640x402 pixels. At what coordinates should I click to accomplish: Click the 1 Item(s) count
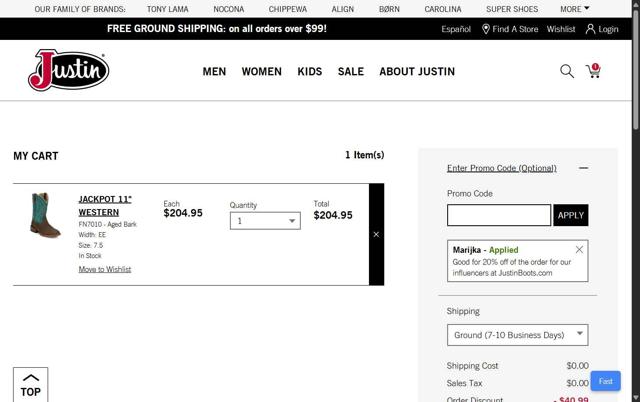tap(364, 155)
